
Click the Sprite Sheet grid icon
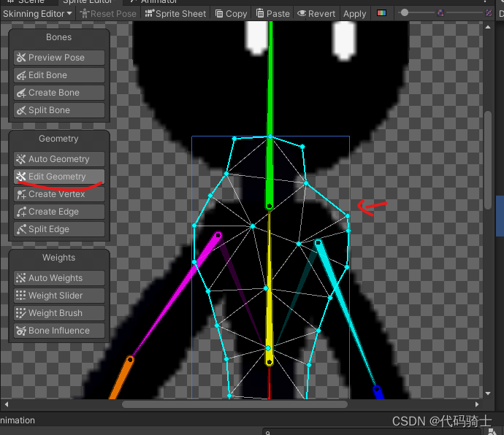click(x=150, y=13)
